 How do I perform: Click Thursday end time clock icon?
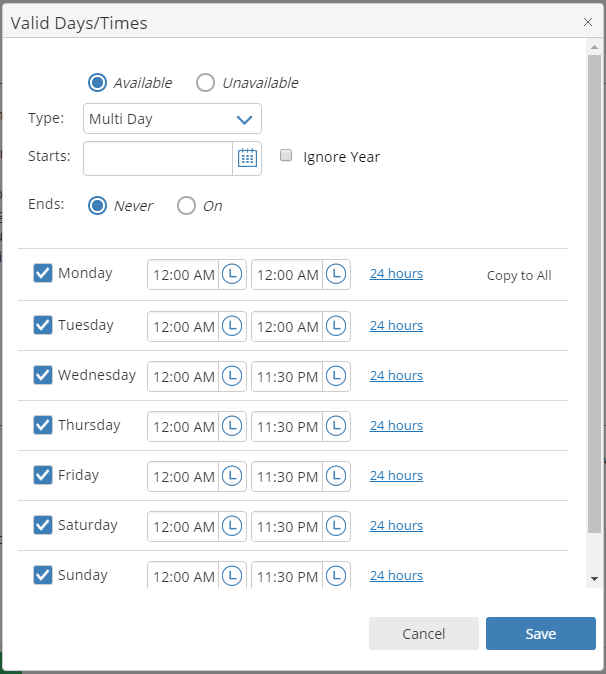(x=336, y=426)
